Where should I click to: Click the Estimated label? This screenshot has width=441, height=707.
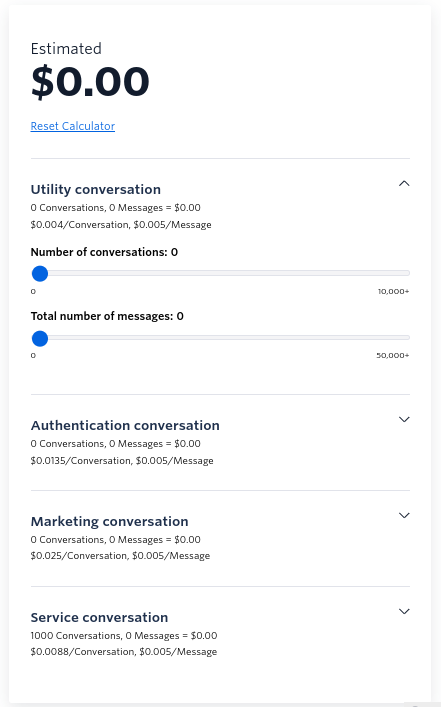(66, 49)
